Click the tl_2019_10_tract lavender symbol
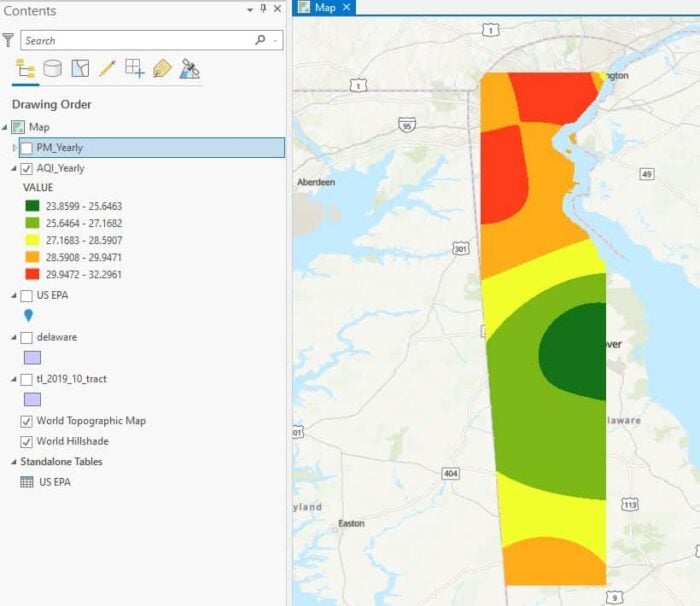The width and height of the screenshot is (700, 606). coord(32,399)
